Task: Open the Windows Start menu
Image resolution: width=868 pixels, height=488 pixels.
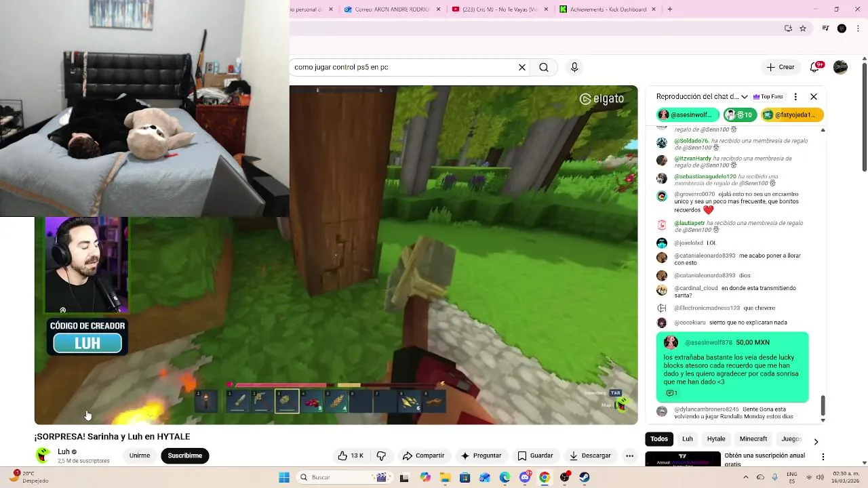Action: click(284, 477)
